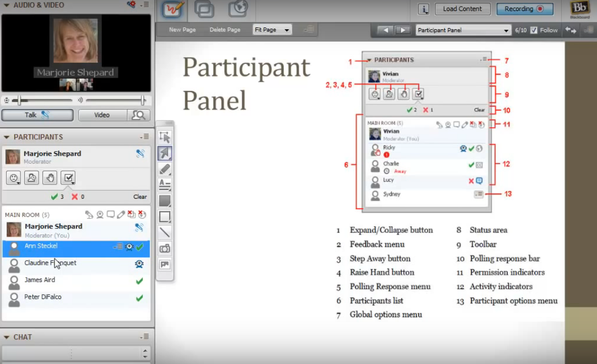Click Claudine's video camera indicator
Viewport: 597px width, 364px height.
click(x=139, y=264)
